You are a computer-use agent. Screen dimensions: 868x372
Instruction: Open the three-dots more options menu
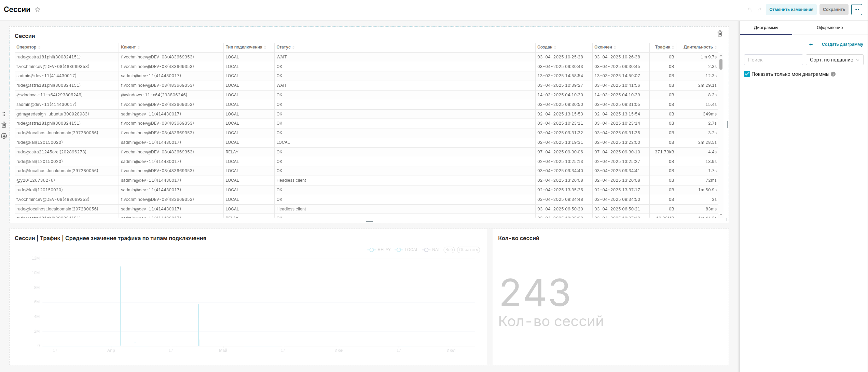click(x=856, y=10)
